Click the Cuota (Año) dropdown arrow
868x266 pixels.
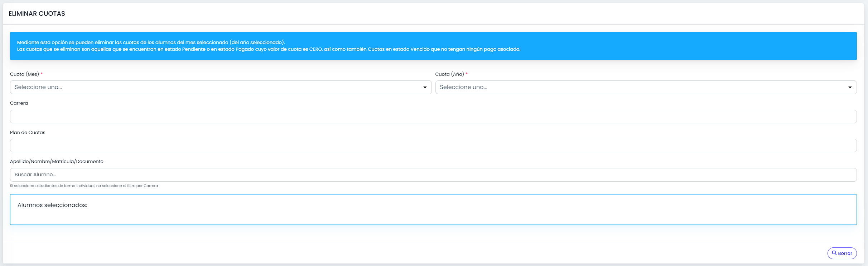(x=850, y=87)
